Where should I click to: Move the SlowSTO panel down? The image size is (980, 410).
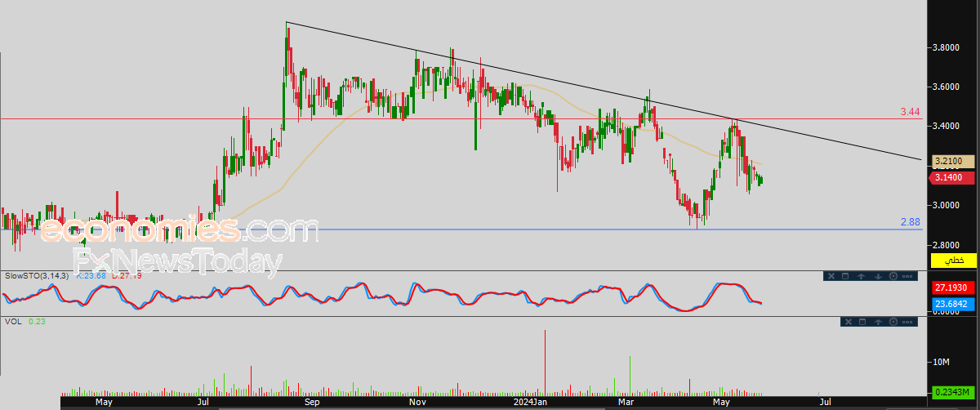click(x=878, y=276)
